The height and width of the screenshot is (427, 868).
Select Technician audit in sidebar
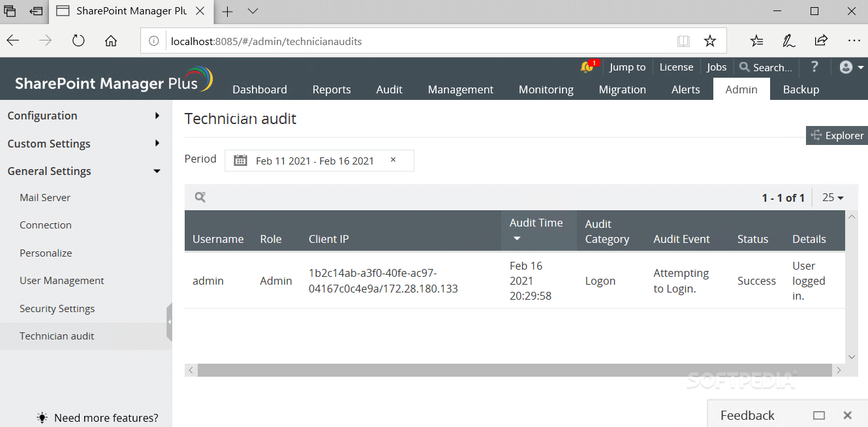pos(85,336)
